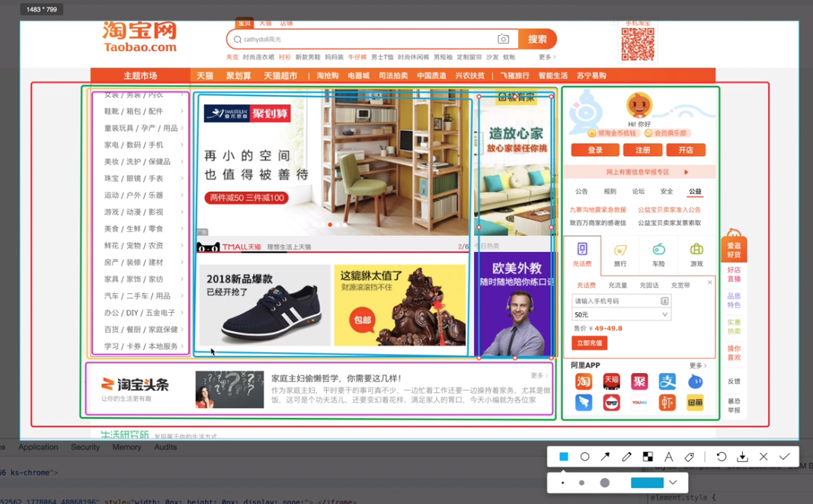
Task: Open the 虾 Xiami app icon
Action: click(x=667, y=403)
